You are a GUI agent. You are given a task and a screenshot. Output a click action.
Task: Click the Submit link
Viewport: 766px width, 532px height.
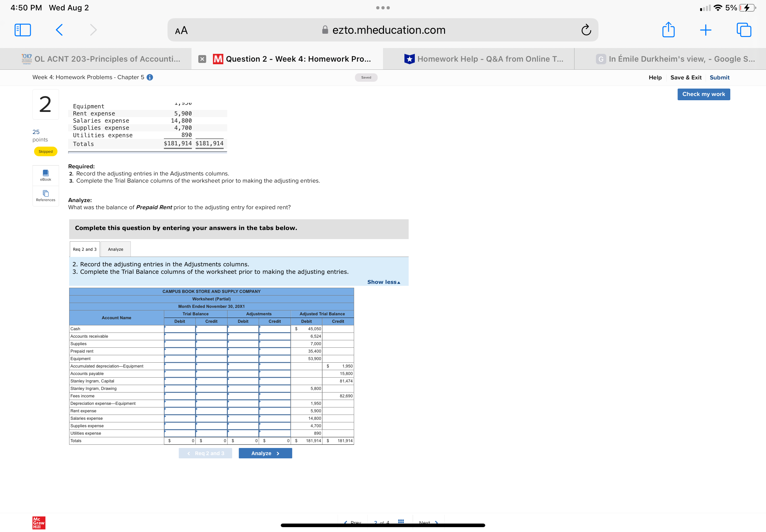(719, 77)
